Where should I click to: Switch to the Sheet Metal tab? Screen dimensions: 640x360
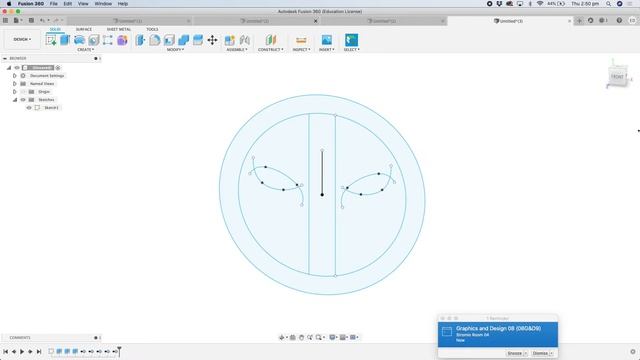119,29
